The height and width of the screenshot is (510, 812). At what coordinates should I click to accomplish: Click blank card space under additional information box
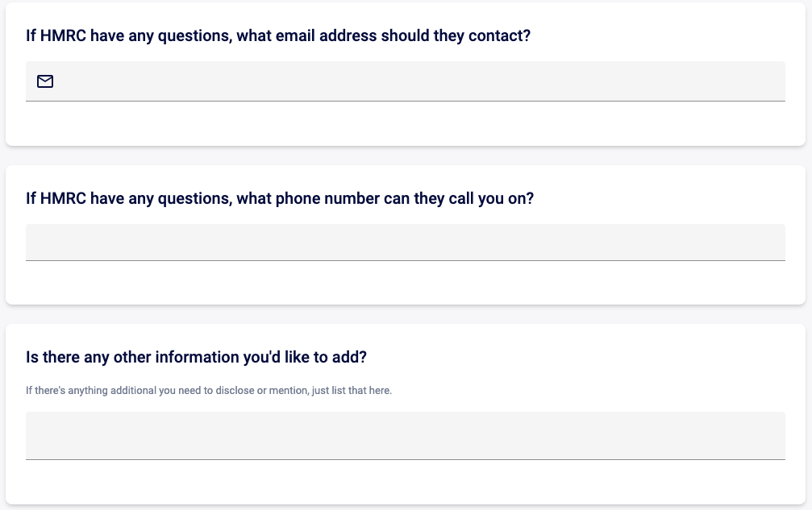pos(406,482)
